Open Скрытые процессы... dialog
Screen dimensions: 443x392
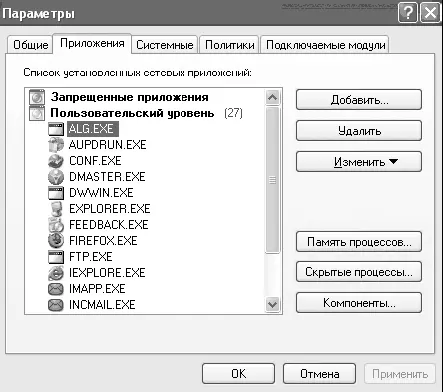tap(359, 272)
